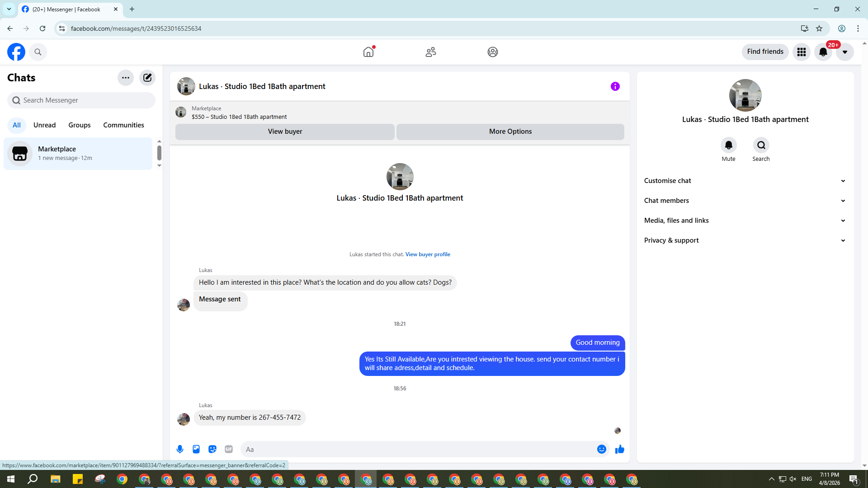Open the account dropdown arrow
Viewport: 868px width, 488px height.
click(844, 52)
